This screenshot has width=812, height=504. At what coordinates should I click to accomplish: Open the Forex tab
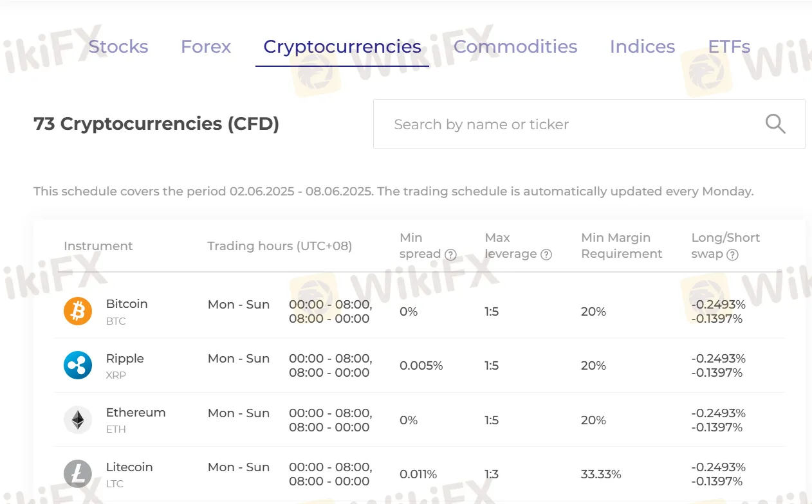[x=206, y=47]
